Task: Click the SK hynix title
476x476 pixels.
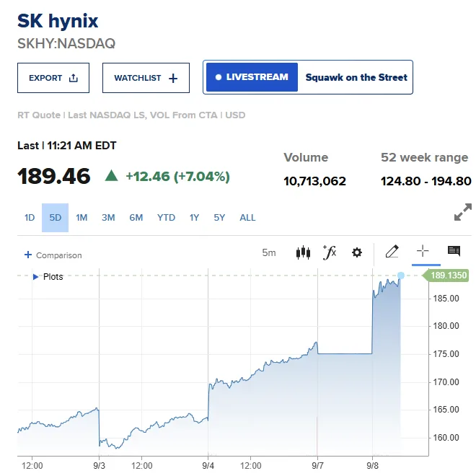Action: [58, 21]
